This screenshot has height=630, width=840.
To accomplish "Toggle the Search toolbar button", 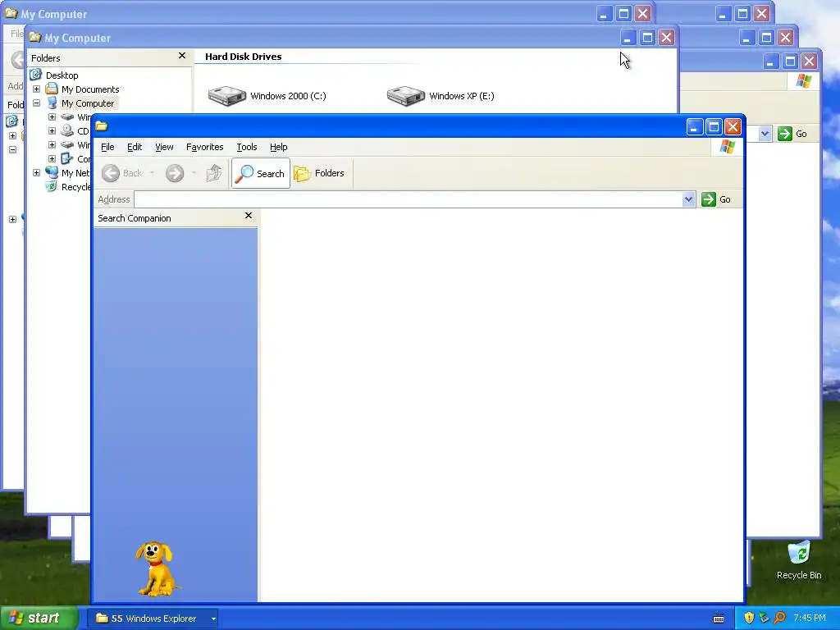I will point(261,173).
